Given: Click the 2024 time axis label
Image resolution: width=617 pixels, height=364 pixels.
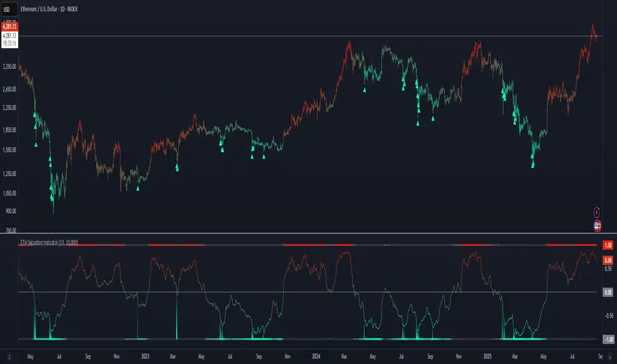Looking at the screenshot, I should (x=316, y=357).
